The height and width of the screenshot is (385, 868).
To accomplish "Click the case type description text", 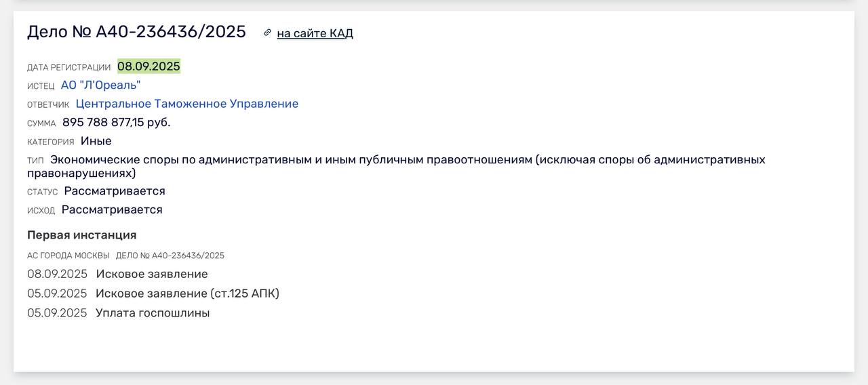I will [x=407, y=160].
